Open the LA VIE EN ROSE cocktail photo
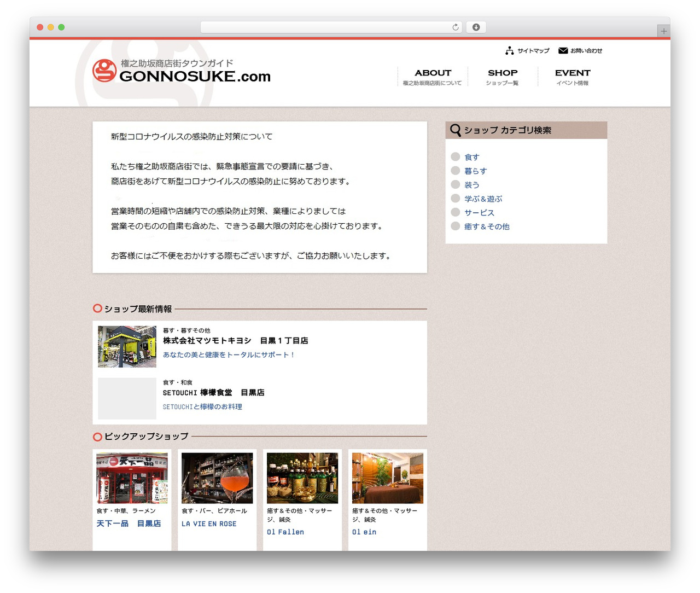 tap(217, 478)
